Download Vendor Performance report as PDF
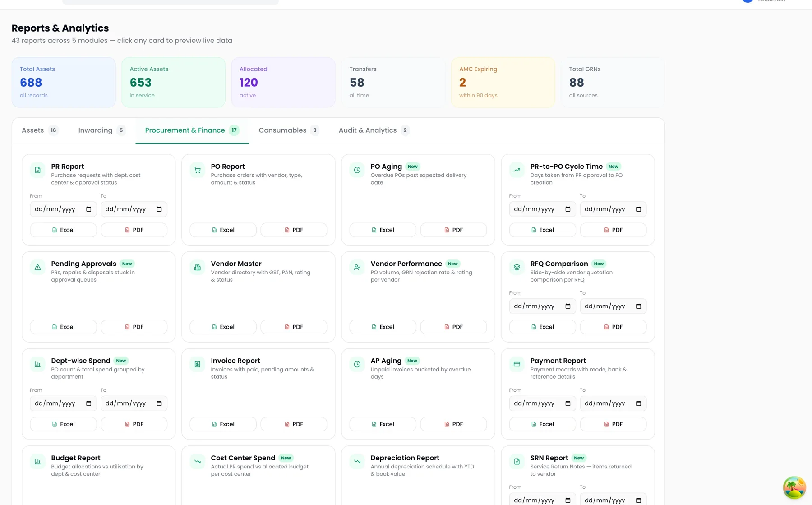 453,327
